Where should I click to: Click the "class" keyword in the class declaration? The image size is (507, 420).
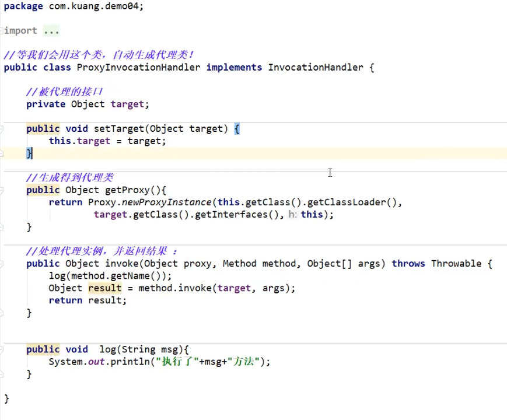[57, 67]
